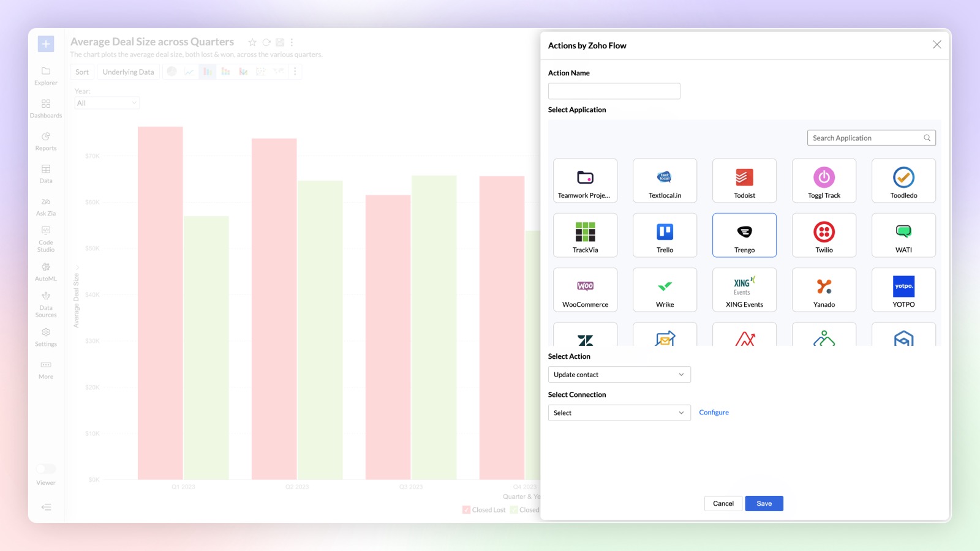The width and height of the screenshot is (980, 551).
Task: Switch to scatter chart type
Action: tap(261, 72)
